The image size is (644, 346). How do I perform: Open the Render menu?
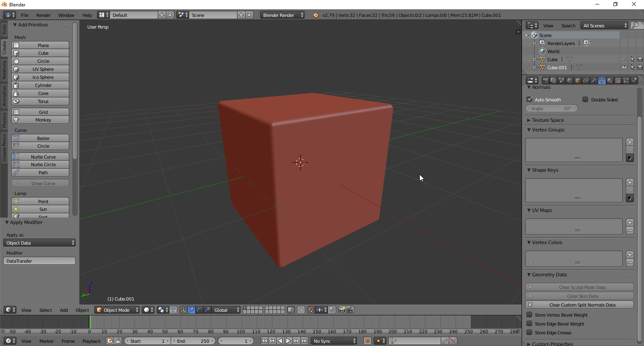coord(43,15)
